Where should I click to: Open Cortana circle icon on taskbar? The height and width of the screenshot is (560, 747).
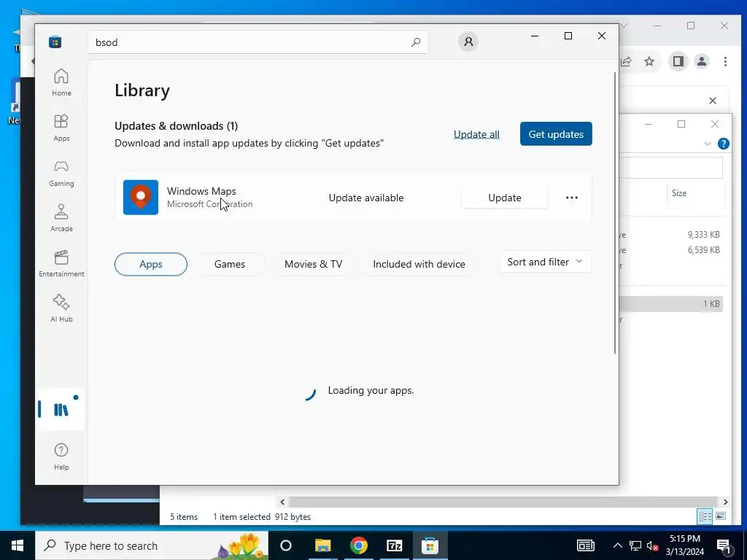[286, 545]
